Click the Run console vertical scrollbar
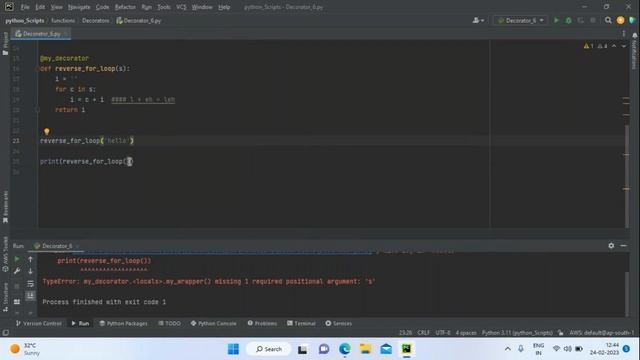Image resolution: width=640 pixels, height=360 pixels. (x=627, y=294)
